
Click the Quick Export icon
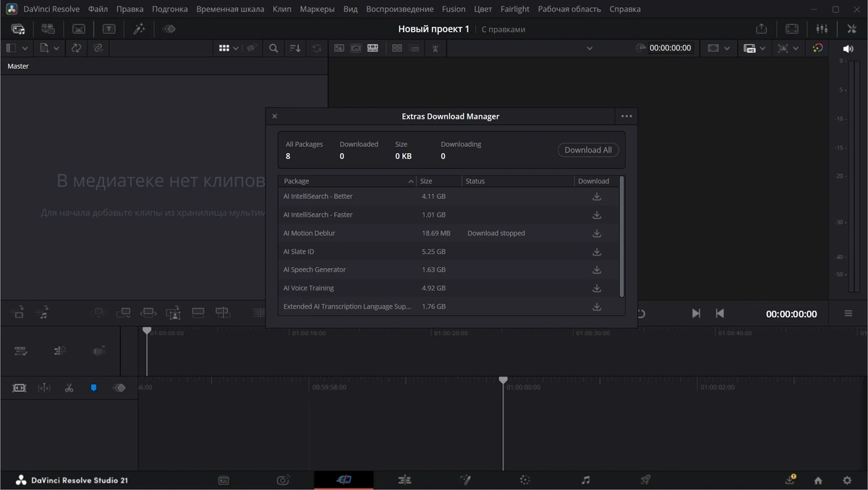[x=762, y=29]
